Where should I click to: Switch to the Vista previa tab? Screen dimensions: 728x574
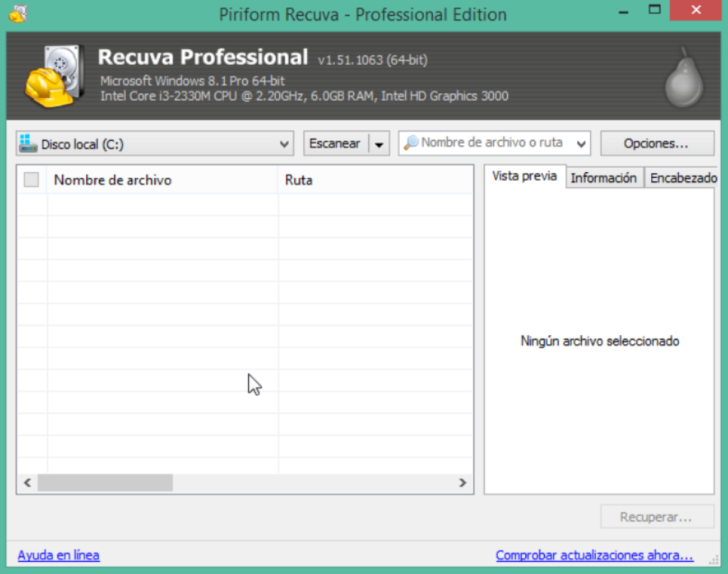coord(525,176)
